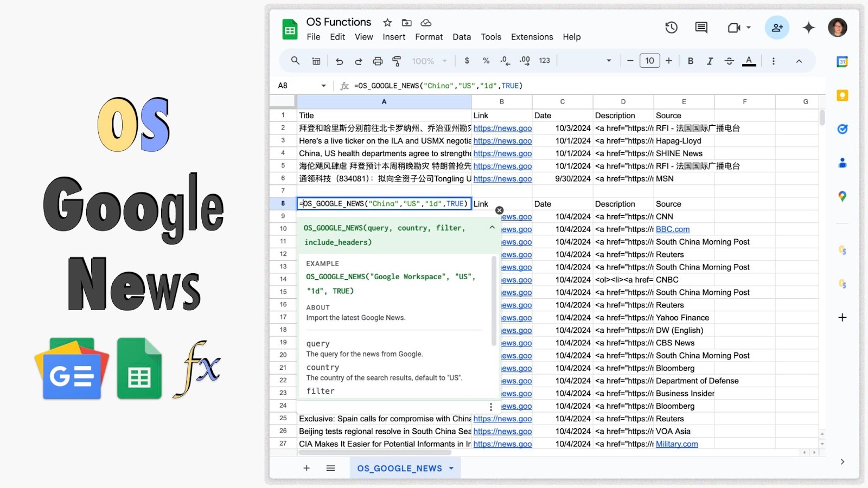This screenshot has height=488, width=868.
Task: Click the Google Sheets home icon
Action: point(290,29)
